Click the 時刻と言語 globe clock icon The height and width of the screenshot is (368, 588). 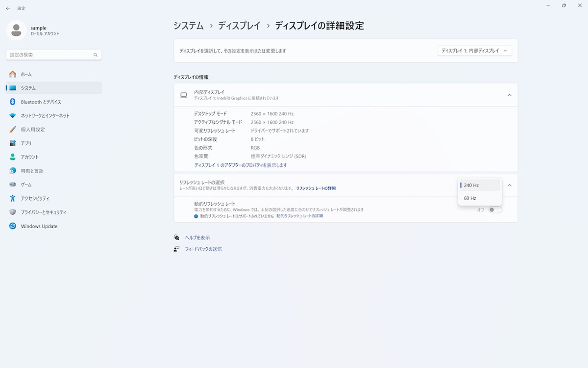click(13, 171)
